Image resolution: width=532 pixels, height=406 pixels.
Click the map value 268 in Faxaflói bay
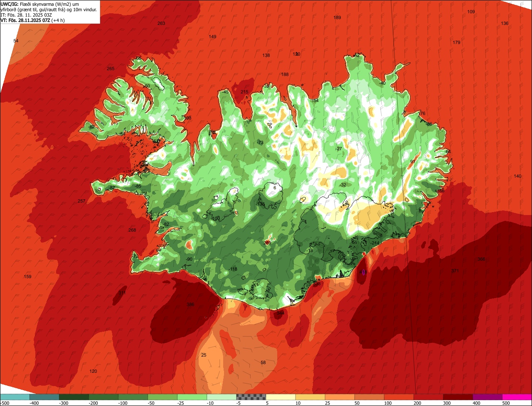(132, 230)
